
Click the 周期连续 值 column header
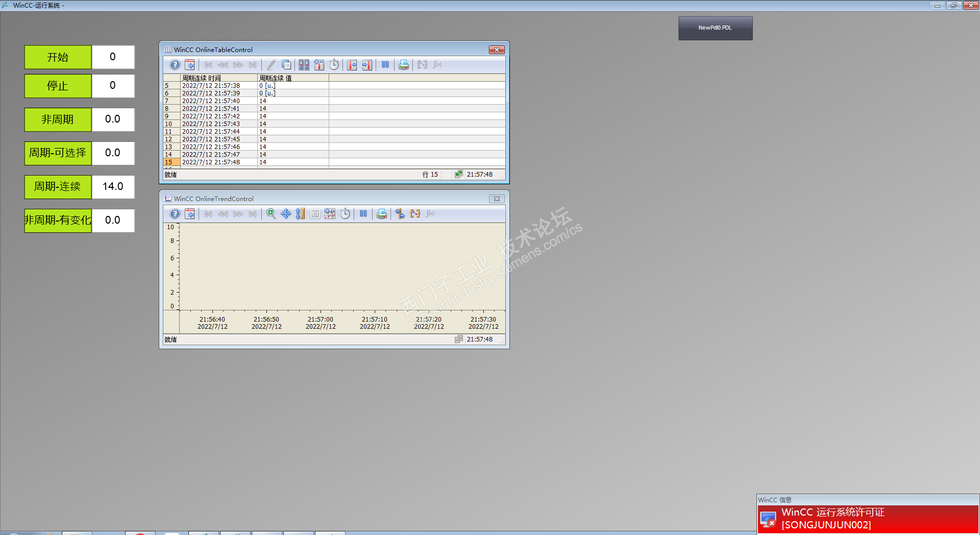coord(293,78)
